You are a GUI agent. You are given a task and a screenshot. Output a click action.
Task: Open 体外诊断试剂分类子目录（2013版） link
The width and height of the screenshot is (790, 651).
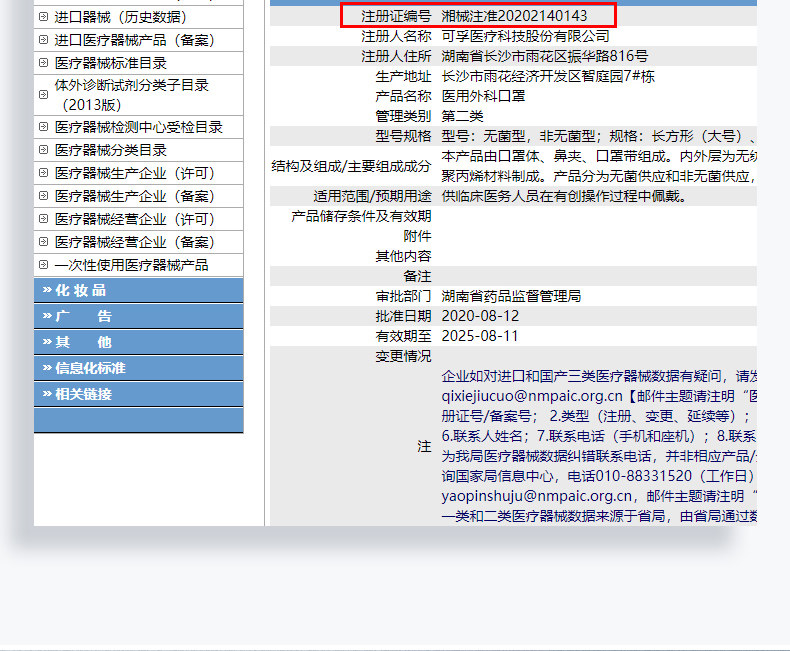(131, 95)
